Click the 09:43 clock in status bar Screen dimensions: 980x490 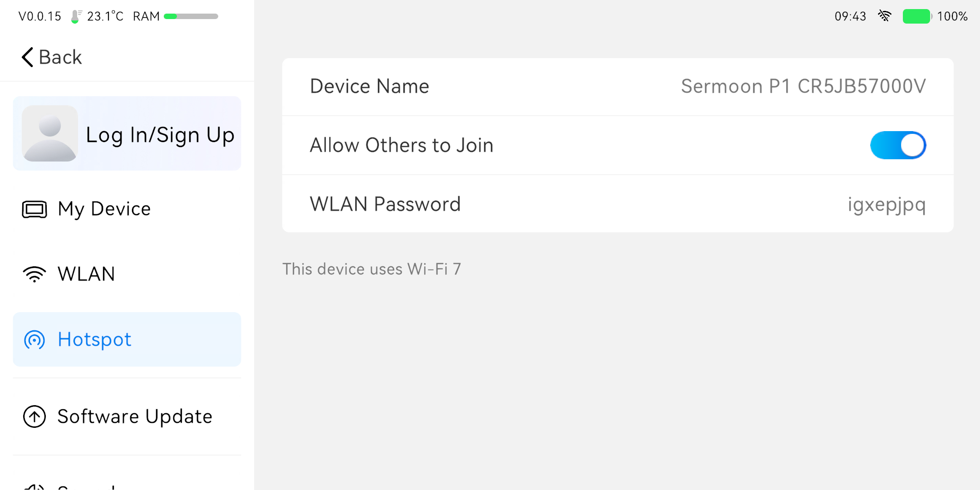(850, 16)
